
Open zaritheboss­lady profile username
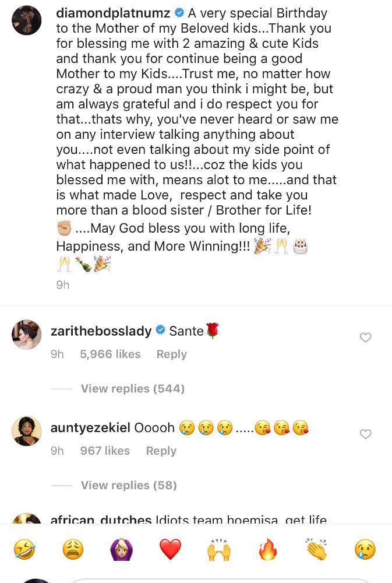(x=101, y=331)
